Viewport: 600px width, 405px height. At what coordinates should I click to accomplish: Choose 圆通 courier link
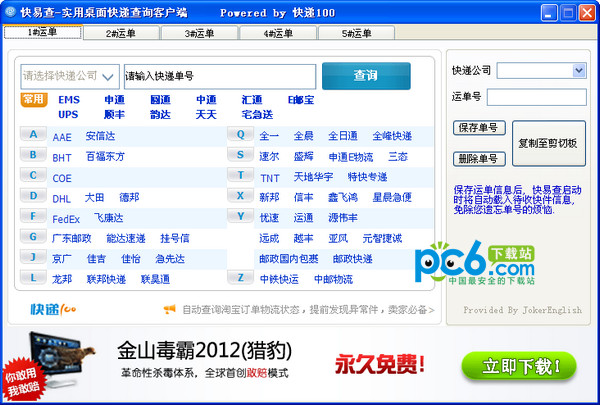point(160,100)
